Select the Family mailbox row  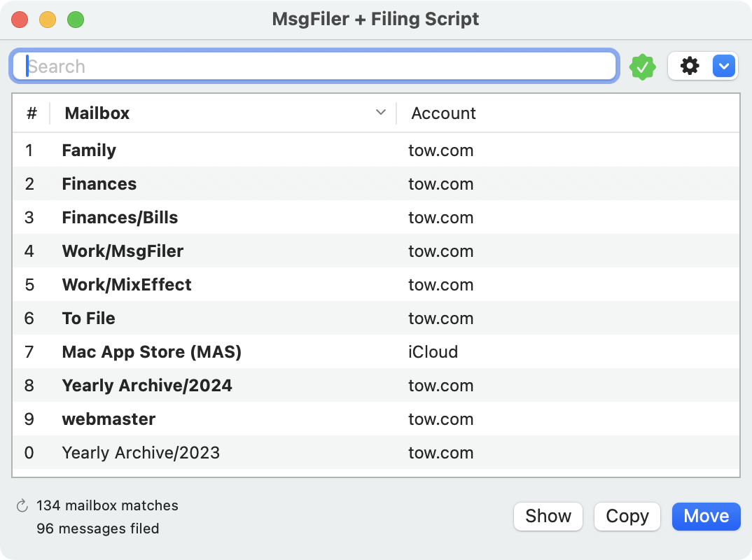click(x=89, y=150)
